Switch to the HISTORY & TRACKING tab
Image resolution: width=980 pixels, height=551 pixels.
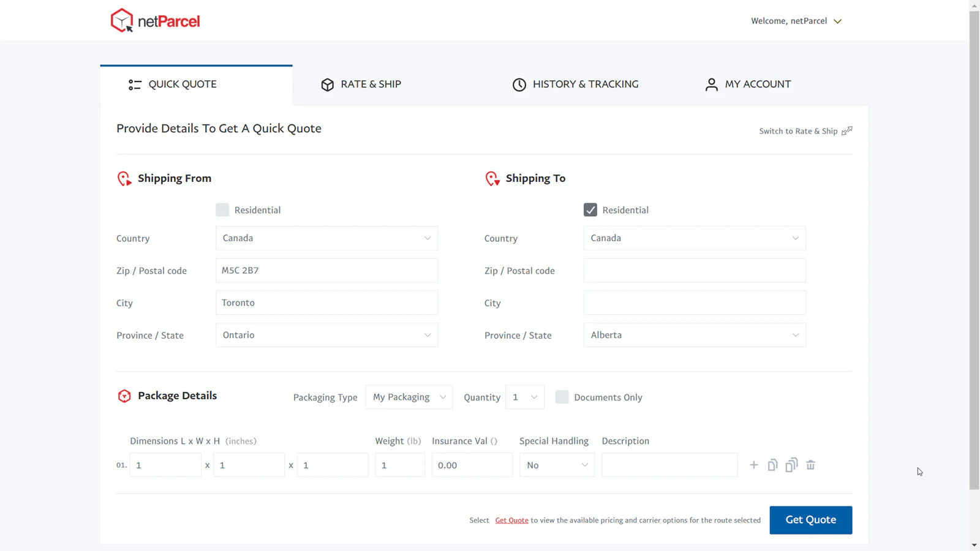point(575,84)
